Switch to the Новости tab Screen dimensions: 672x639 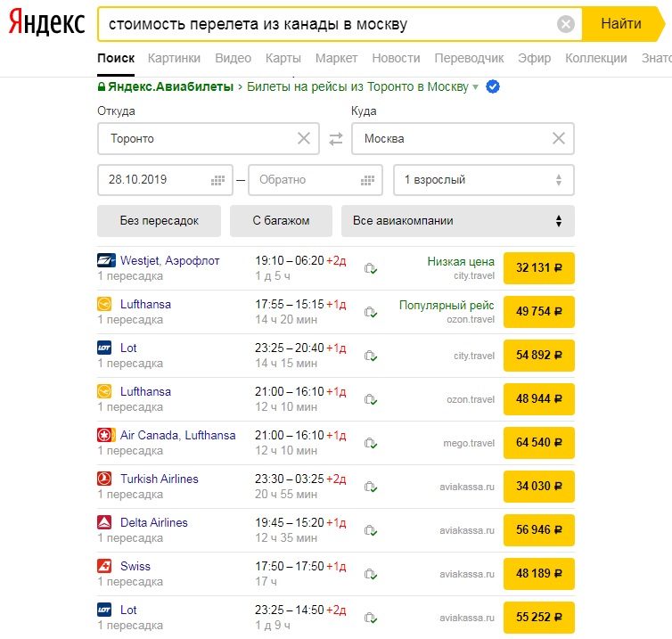tap(396, 58)
